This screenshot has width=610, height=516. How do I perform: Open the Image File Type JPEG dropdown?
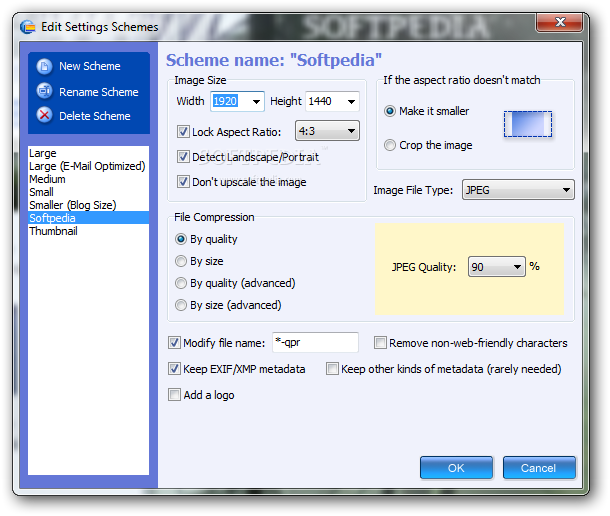point(518,190)
